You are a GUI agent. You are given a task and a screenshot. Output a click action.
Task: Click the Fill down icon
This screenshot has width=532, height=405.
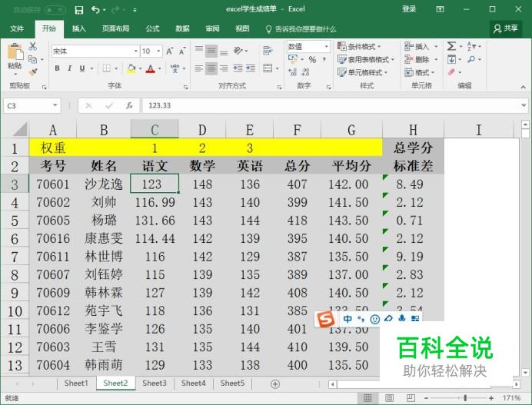(x=451, y=59)
